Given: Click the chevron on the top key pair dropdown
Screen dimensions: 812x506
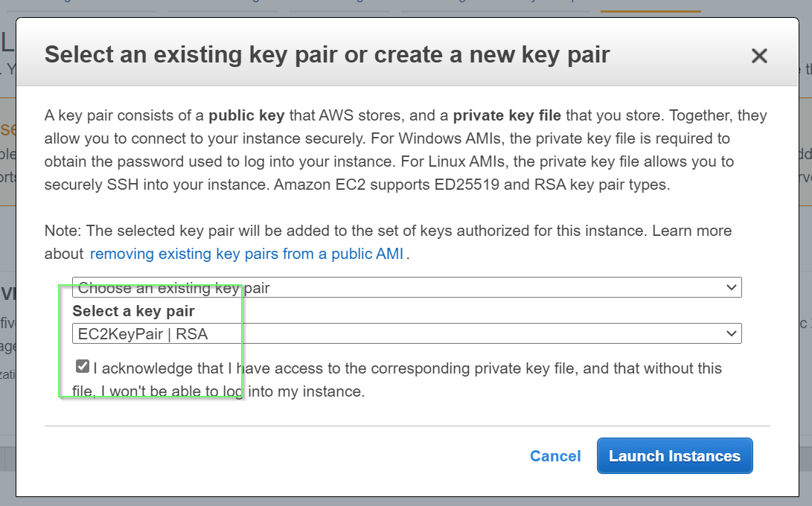Looking at the screenshot, I should pos(732,287).
